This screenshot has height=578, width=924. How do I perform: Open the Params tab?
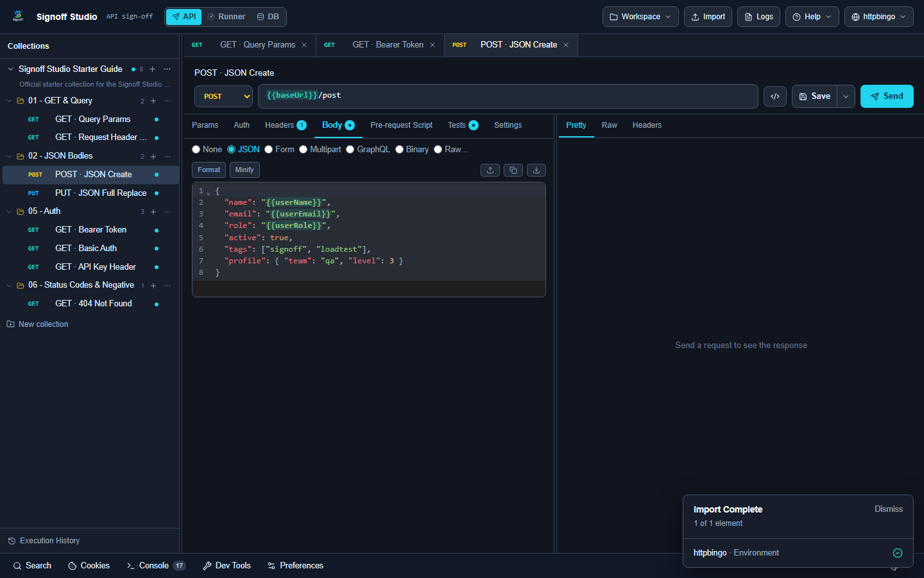pyautogui.click(x=205, y=125)
